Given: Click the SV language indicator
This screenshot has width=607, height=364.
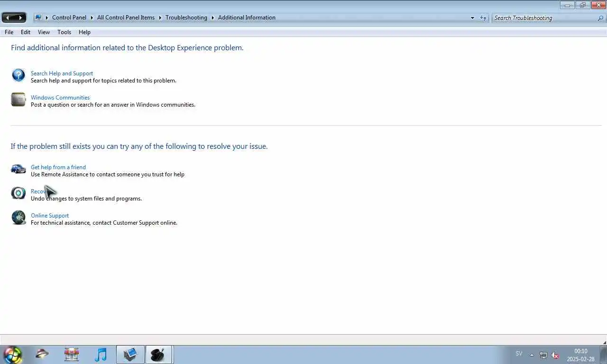Looking at the screenshot, I should pyautogui.click(x=519, y=354).
